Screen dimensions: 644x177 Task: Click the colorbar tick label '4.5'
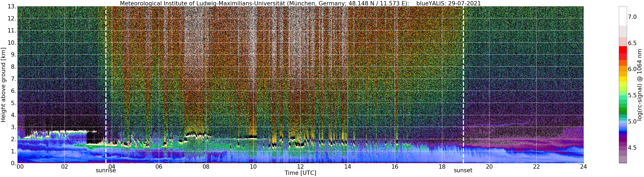pyautogui.click(x=632, y=147)
